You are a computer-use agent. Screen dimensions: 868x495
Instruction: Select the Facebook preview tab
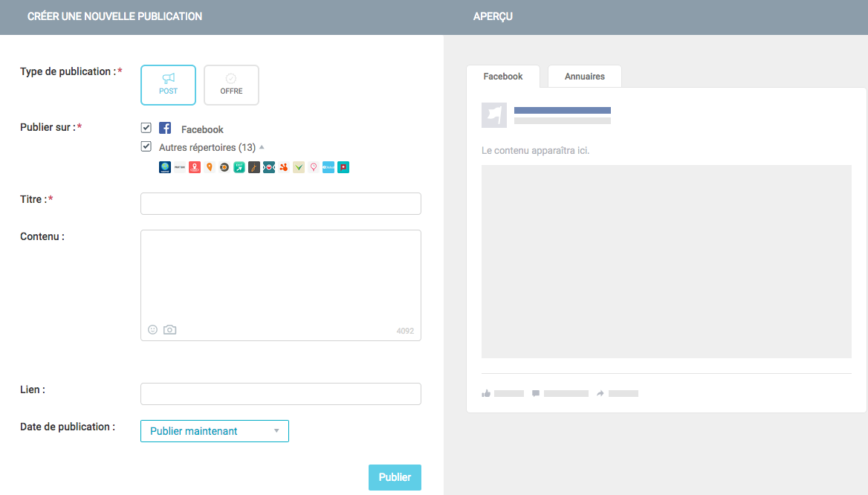503,76
